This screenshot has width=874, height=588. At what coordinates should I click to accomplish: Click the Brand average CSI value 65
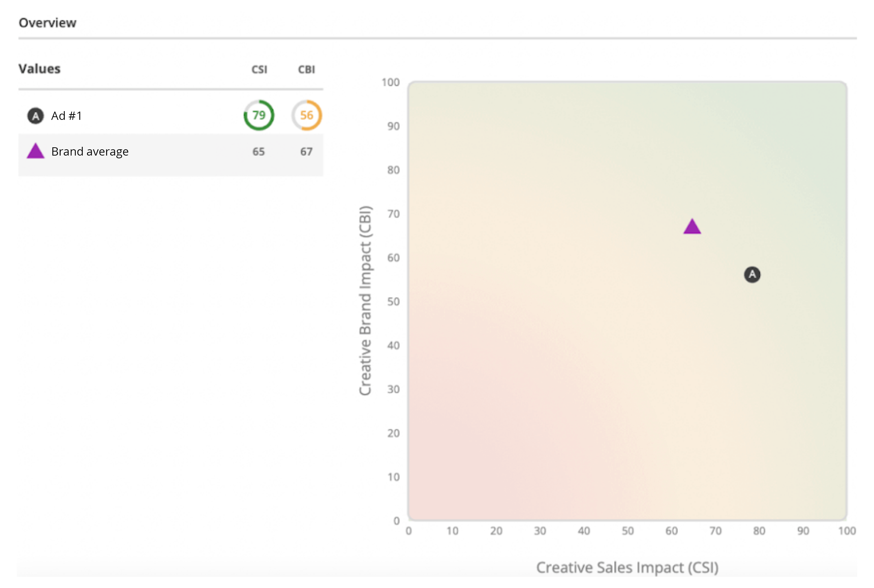259,152
